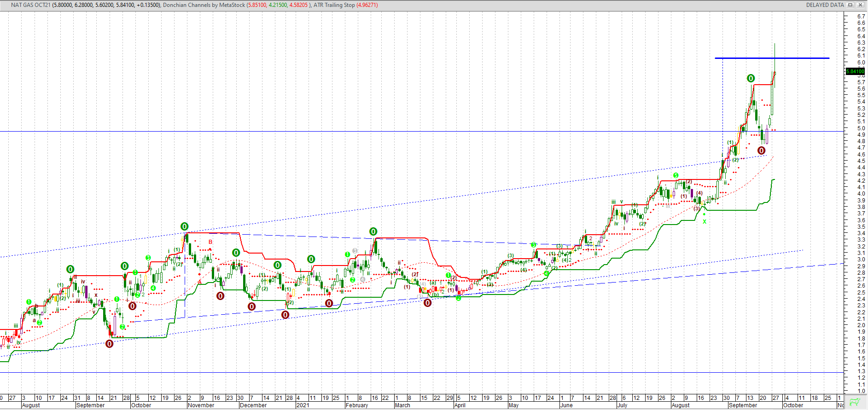Click the October 2021 label near the axis end
Screen dimensions: 868x410
pyautogui.click(x=793, y=405)
